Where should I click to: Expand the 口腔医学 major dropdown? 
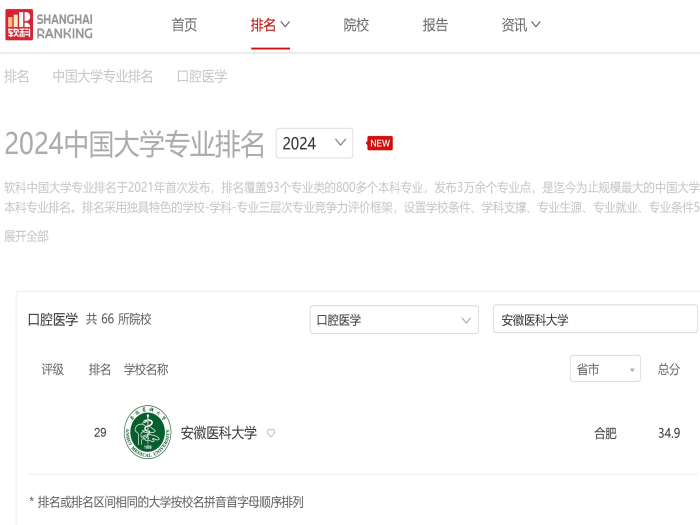pos(394,320)
